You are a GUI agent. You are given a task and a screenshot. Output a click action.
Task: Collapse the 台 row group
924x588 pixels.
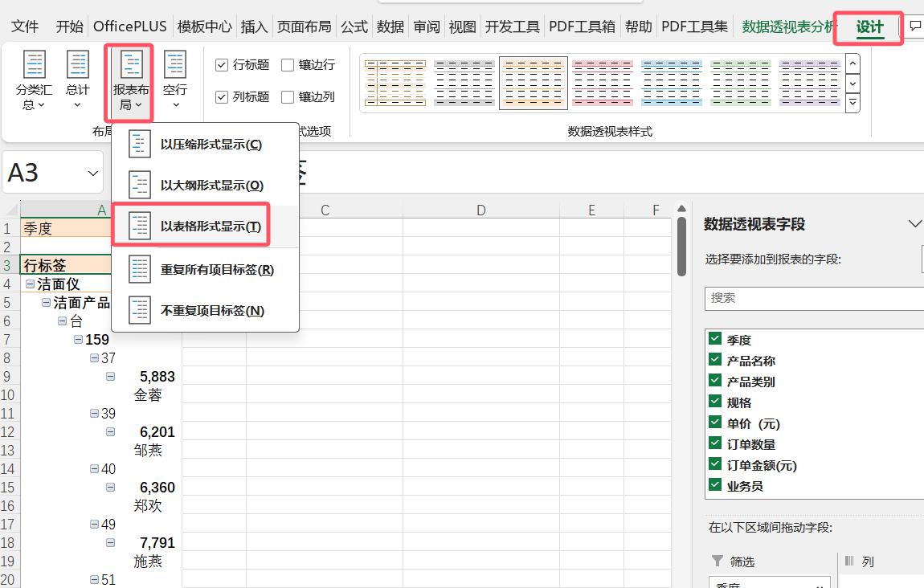point(62,321)
